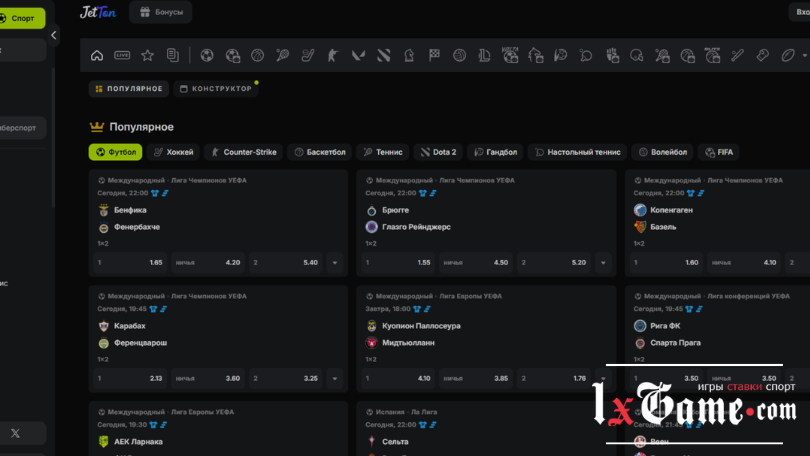Image resolution: width=810 pixels, height=456 pixels.
Task: Open Бонусы button in header
Action: (161, 12)
